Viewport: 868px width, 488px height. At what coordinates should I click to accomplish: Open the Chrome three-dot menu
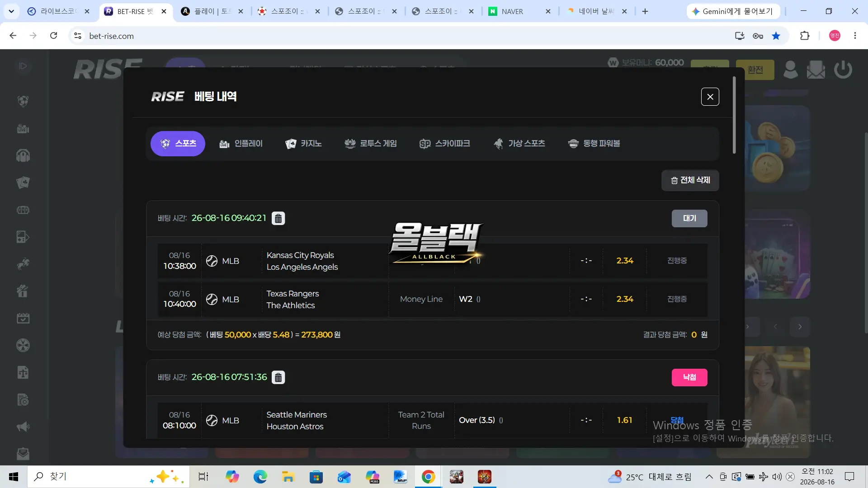855,36
